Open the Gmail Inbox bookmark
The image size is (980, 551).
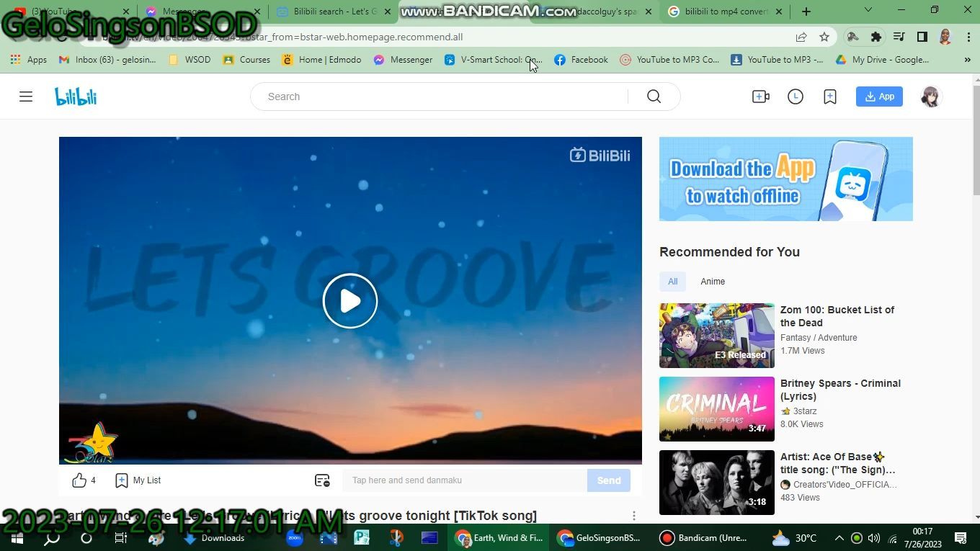coord(107,60)
